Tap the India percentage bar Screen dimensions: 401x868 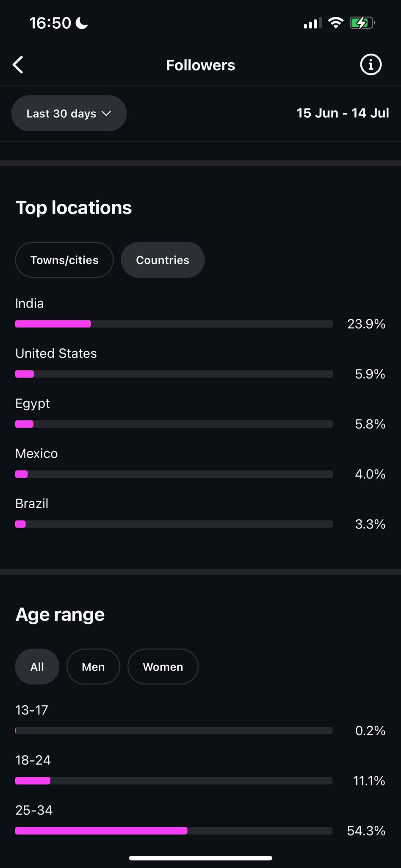[x=174, y=324]
